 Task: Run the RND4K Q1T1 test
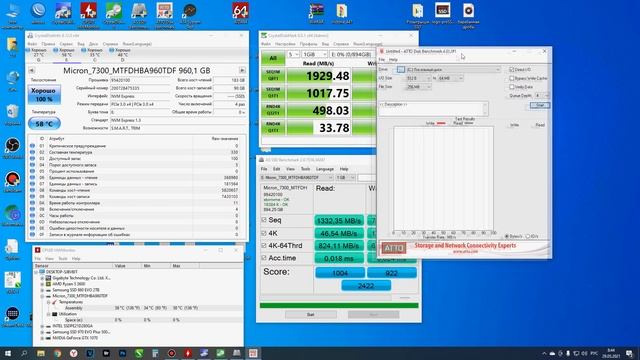click(273, 127)
